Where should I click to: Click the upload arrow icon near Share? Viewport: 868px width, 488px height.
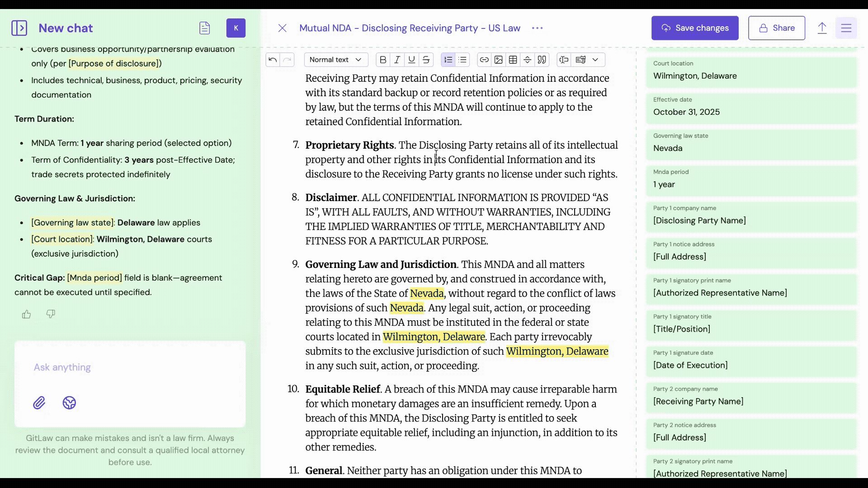[x=822, y=28]
